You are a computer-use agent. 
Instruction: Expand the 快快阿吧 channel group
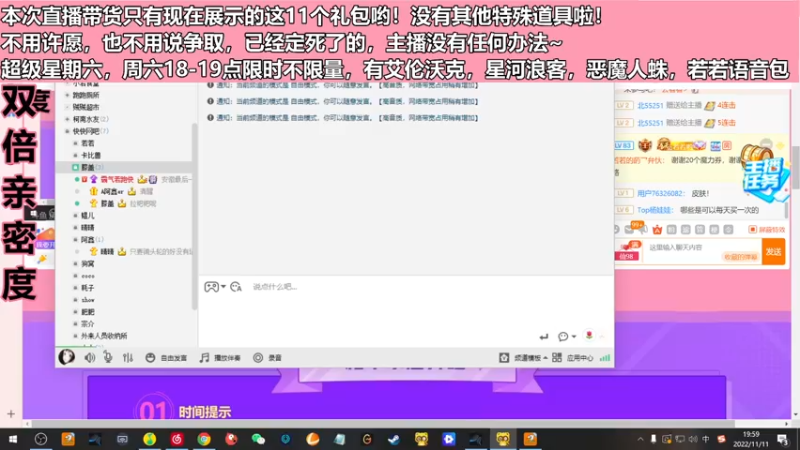(x=67, y=131)
